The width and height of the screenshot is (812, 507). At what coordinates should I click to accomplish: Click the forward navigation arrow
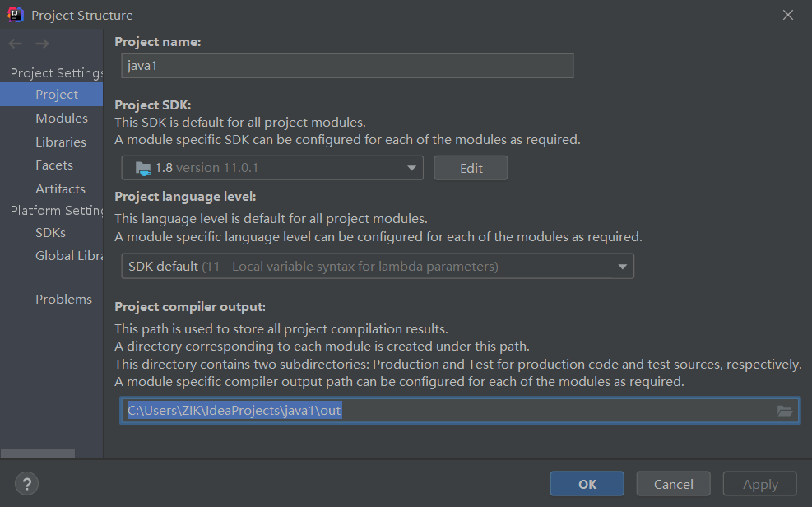[x=42, y=44]
